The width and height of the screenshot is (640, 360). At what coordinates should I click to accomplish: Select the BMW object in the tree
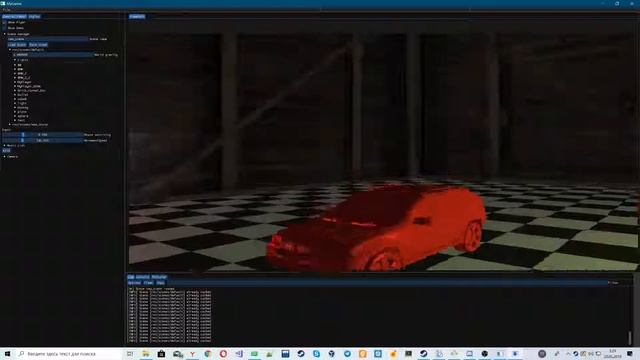coord(20,69)
